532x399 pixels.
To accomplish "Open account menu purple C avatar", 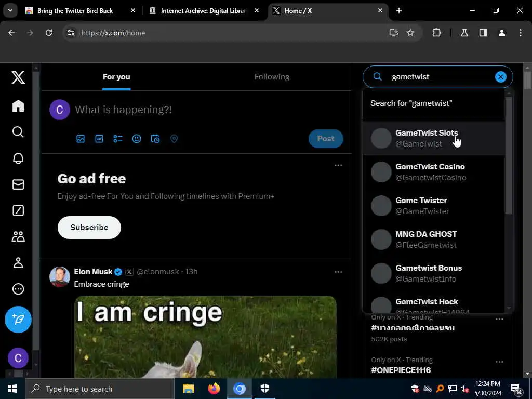I will (x=18, y=358).
